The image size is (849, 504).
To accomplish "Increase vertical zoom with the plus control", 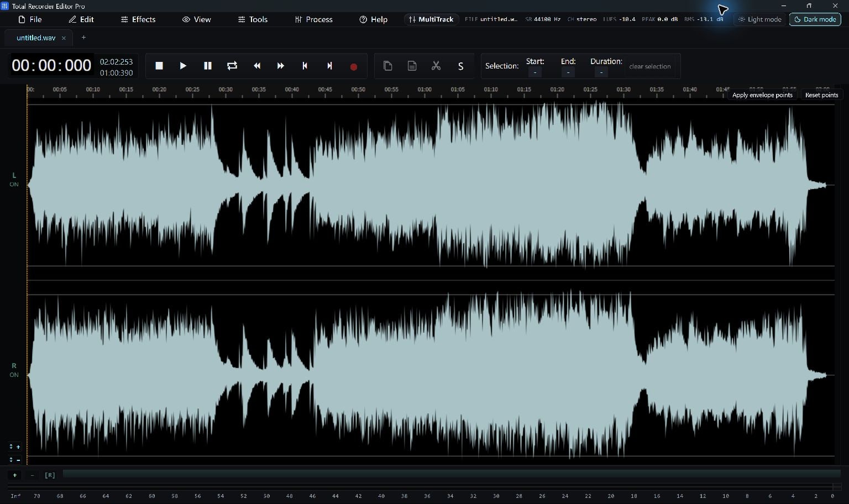I will click(14, 447).
